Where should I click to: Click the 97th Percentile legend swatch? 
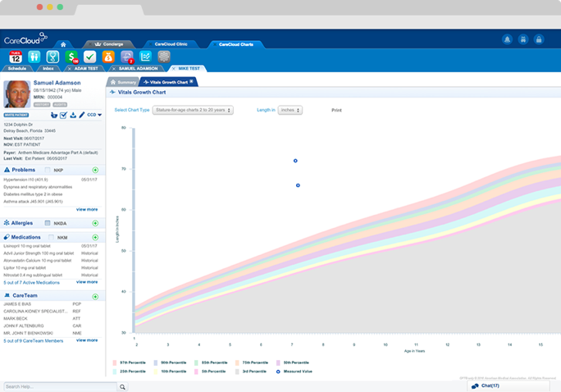115,362
